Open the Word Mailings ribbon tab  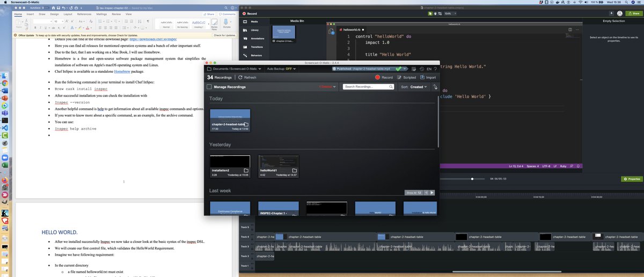point(102,14)
